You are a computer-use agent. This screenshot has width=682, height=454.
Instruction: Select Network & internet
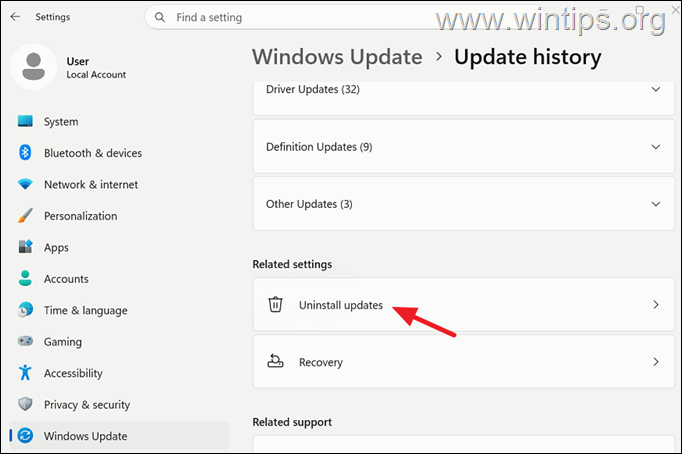click(119, 184)
